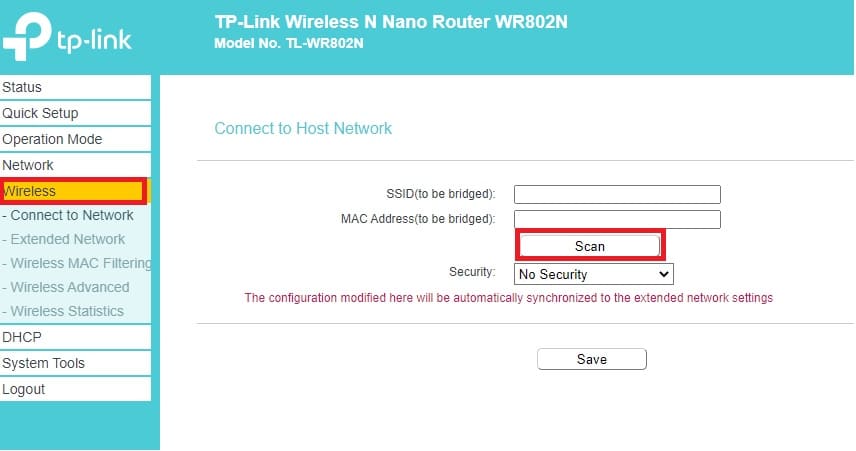This screenshot has width=856, height=451.
Task: Select the highlighted Wireless menu item
Action: pyautogui.click(x=73, y=191)
